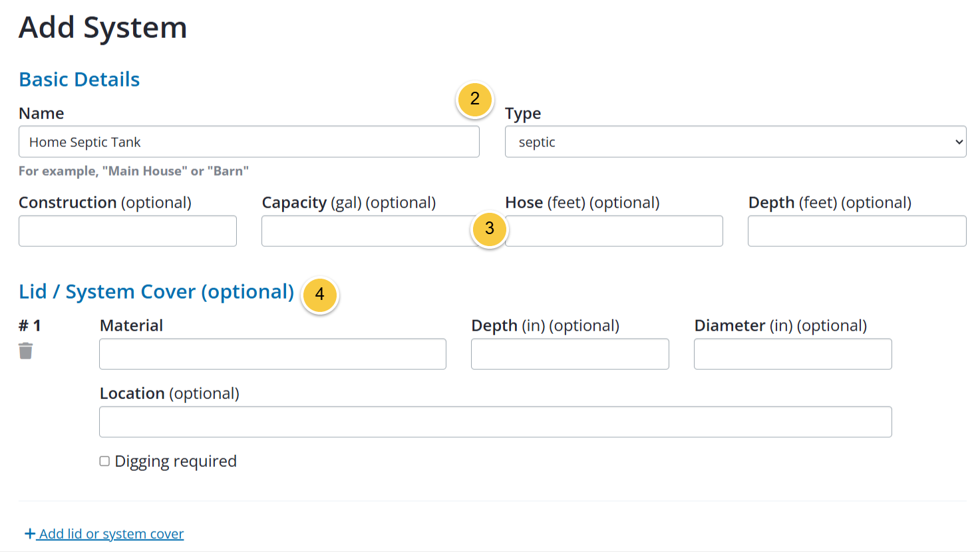Focus the Diameter (in) field
The image size is (980, 552).
793,354
